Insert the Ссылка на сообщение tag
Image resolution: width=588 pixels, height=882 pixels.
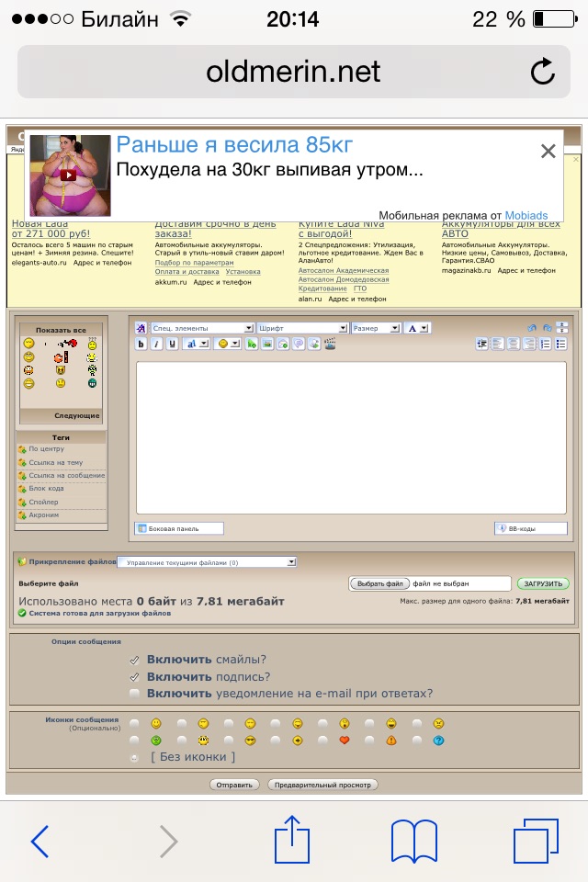coord(66,475)
